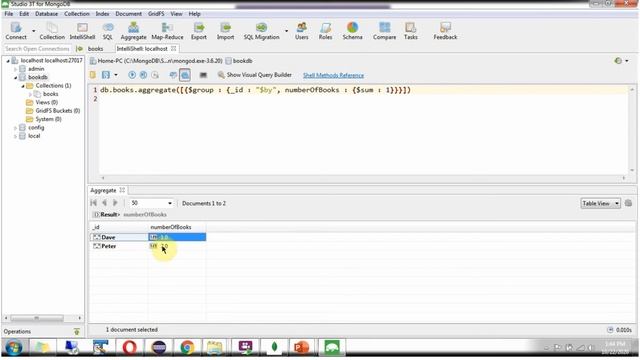Open the File menu
The image size is (640, 360).
tap(9, 13)
